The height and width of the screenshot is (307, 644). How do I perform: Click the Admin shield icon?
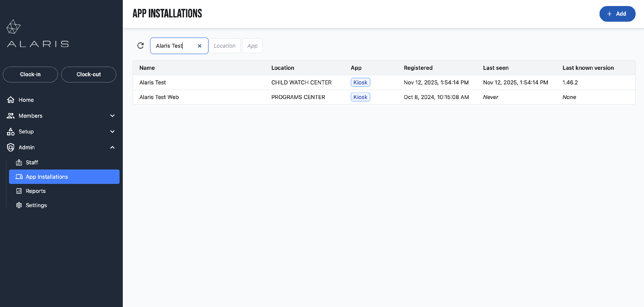click(x=11, y=147)
